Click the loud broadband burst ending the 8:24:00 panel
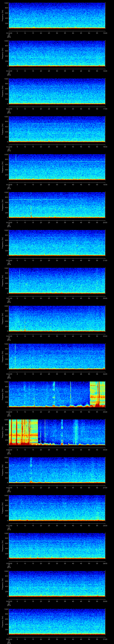This screenshot has width=114, height=644. [x=97, y=394]
